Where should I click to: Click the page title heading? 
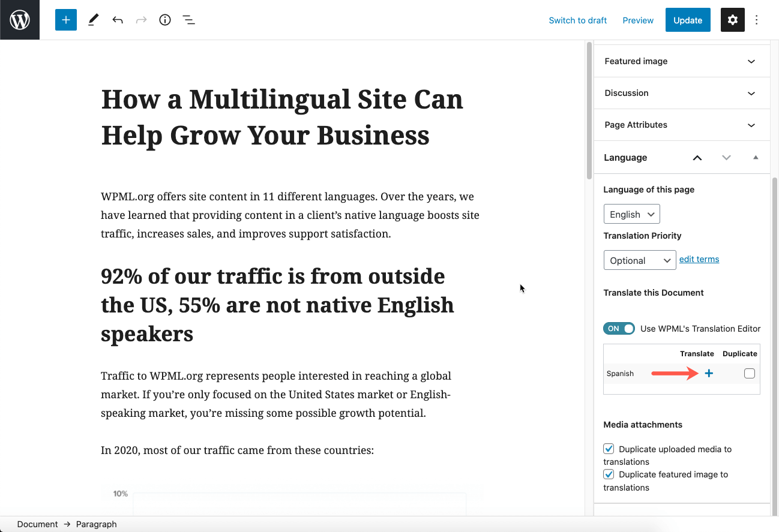tap(282, 117)
